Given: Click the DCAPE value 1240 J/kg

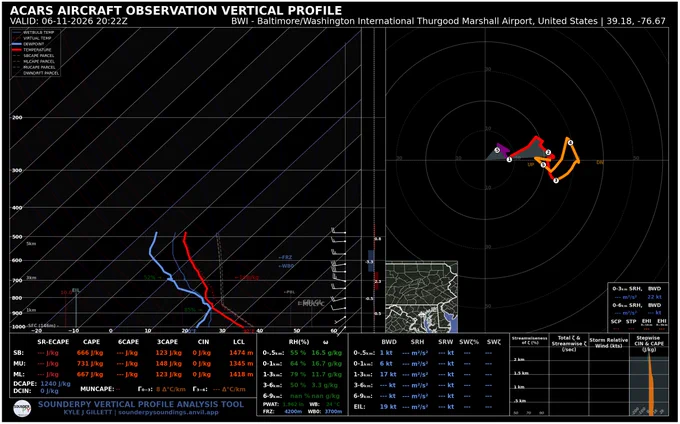Looking at the screenshot, I should [x=55, y=384].
